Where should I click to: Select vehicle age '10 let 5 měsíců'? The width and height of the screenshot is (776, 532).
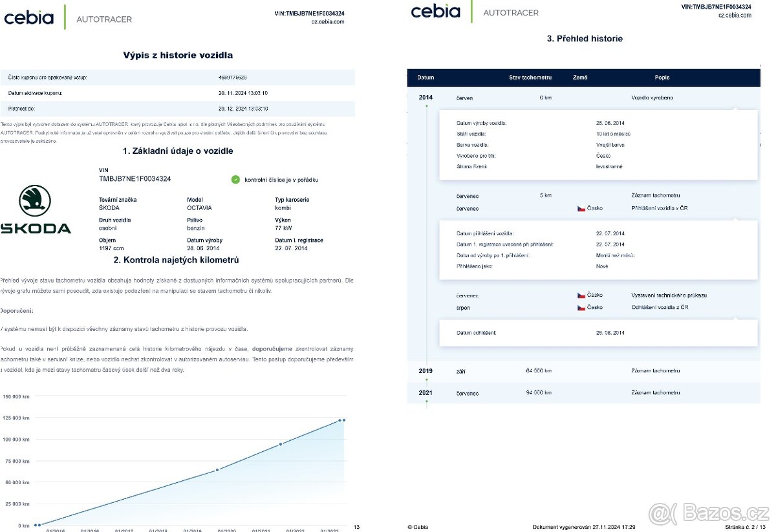click(613, 134)
